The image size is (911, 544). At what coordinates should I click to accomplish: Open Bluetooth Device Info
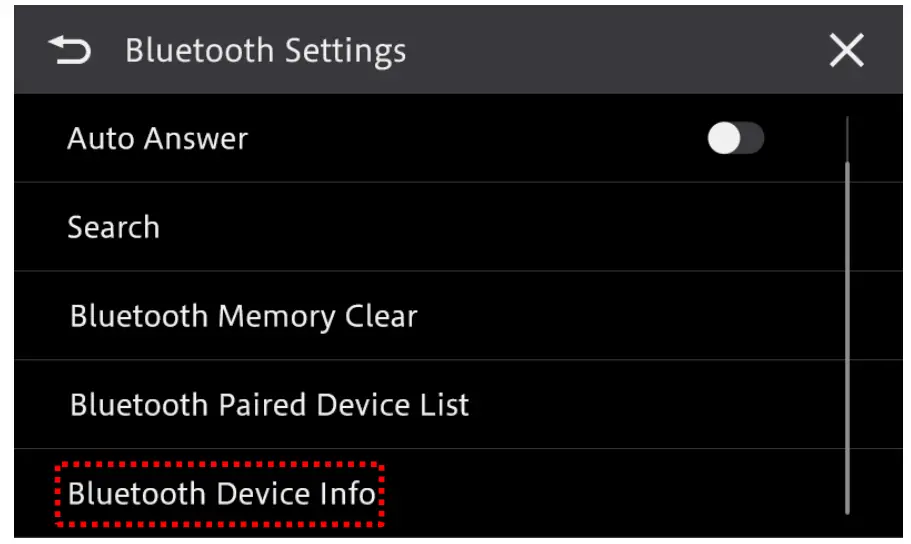(x=222, y=494)
